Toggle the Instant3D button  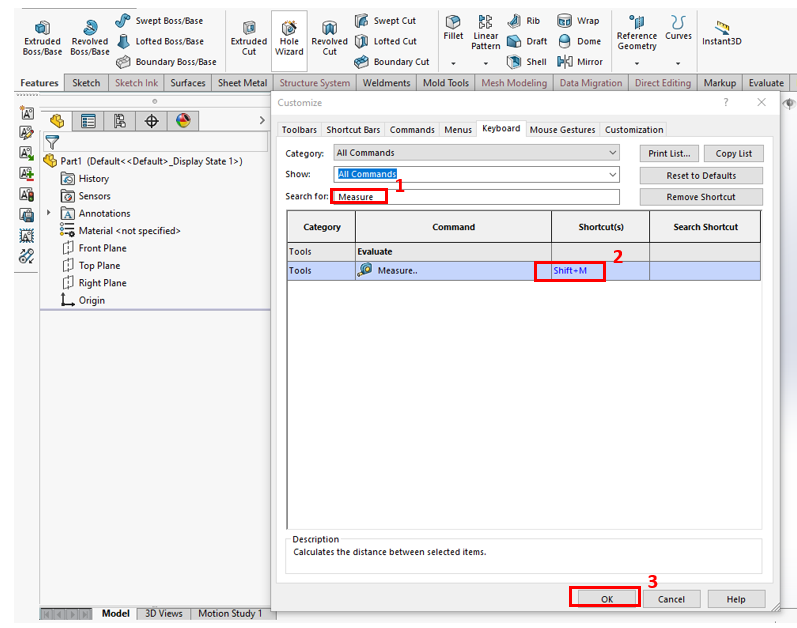(x=721, y=33)
